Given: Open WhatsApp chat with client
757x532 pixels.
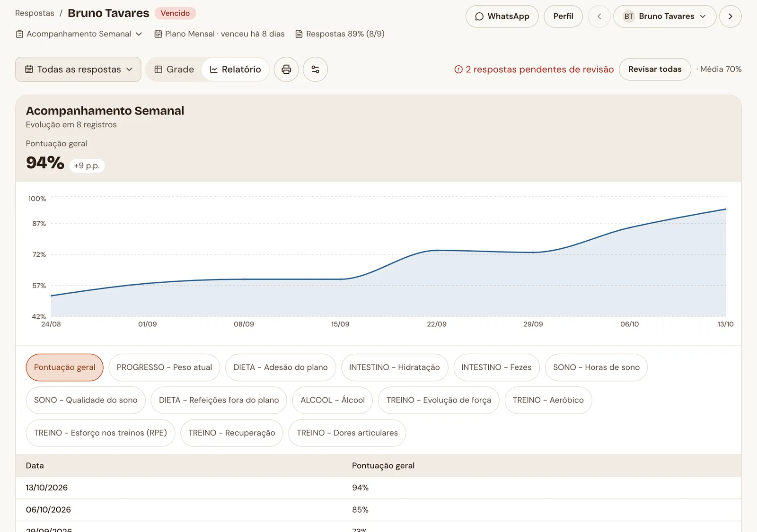Looking at the screenshot, I should click(502, 17).
